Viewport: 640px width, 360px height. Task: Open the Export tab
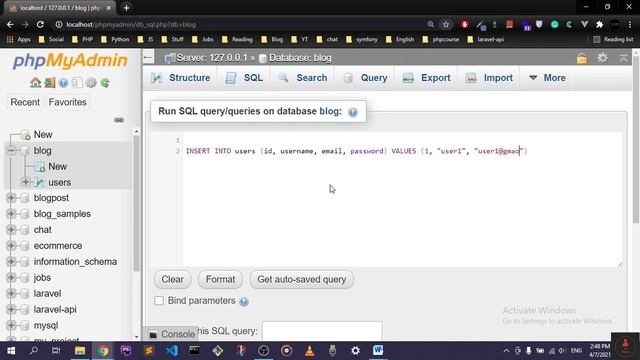[427, 78]
